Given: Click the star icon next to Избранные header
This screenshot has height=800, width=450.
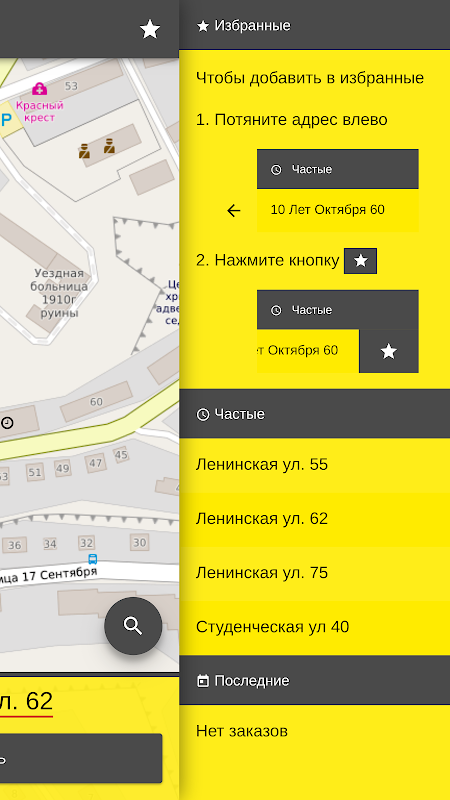Looking at the screenshot, I should pyautogui.click(x=203, y=26).
